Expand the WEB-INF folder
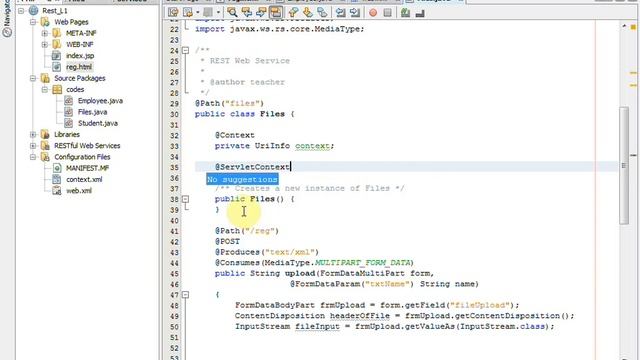The height and width of the screenshot is (360, 640). pos(45,44)
